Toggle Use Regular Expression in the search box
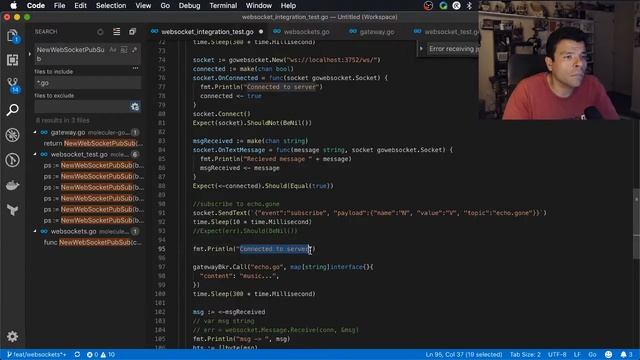The image size is (640, 360). [x=134, y=50]
